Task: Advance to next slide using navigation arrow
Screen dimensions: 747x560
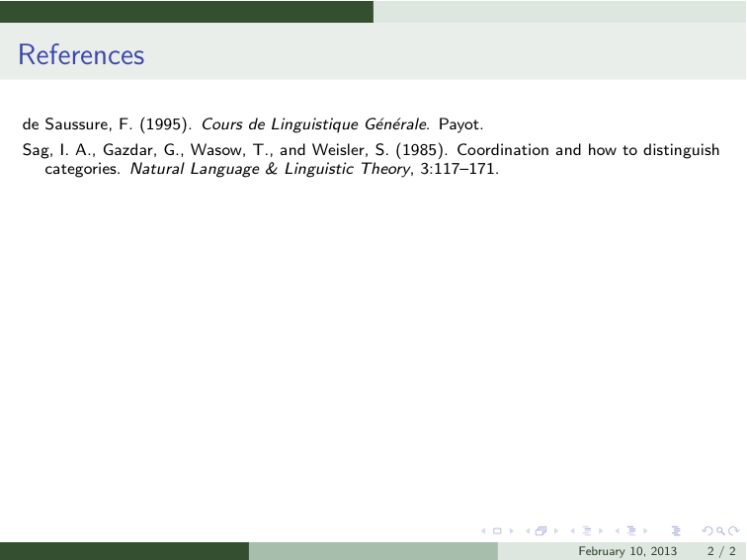Action: [x=512, y=531]
